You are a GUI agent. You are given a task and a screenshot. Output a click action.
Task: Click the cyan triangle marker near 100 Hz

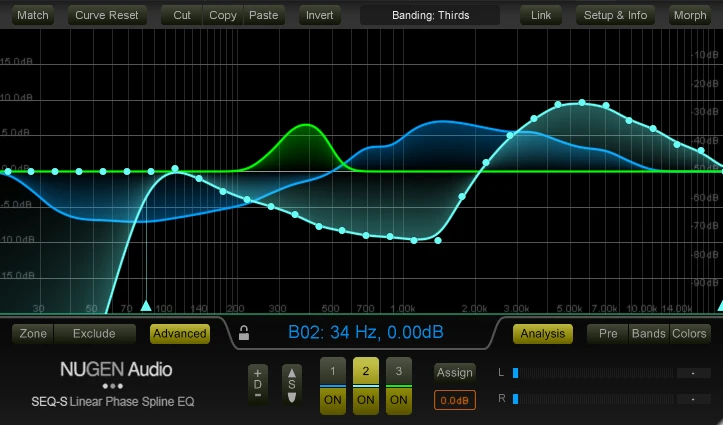[146, 305]
